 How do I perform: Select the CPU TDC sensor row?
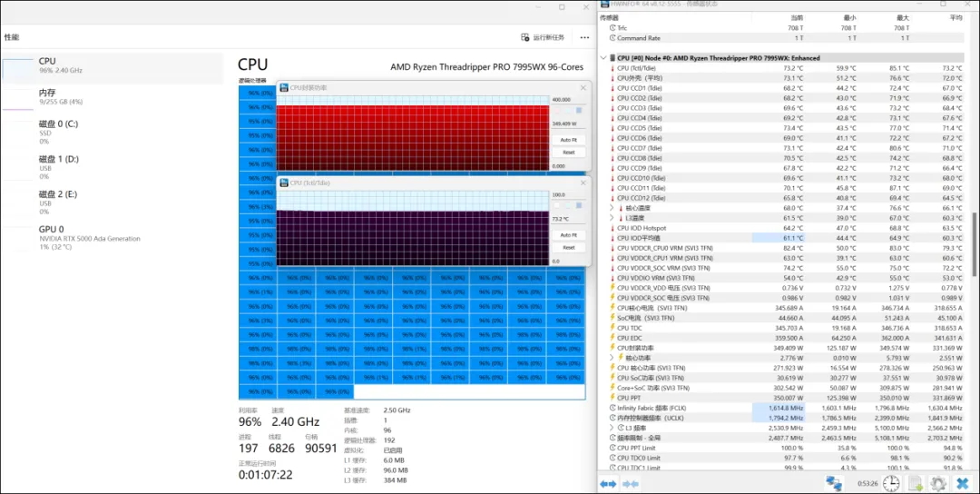tap(783, 329)
